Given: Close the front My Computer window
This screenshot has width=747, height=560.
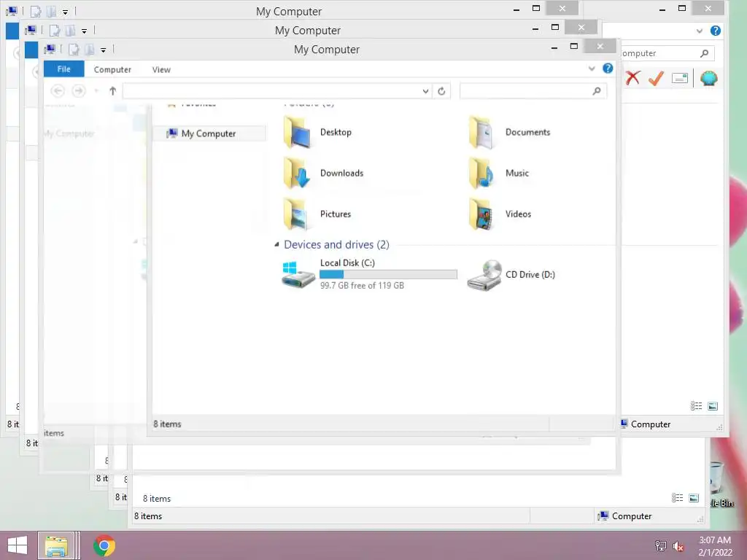Looking at the screenshot, I should [600, 46].
